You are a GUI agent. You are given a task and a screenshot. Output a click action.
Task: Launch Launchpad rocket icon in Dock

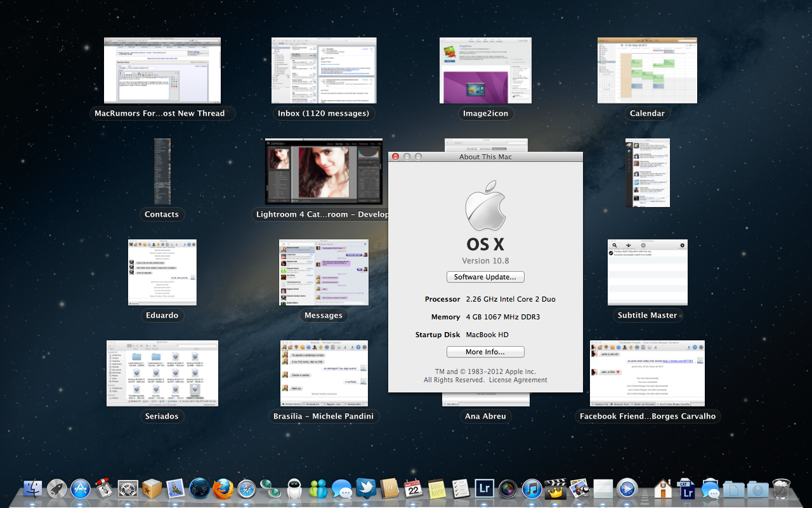[56, 488]
